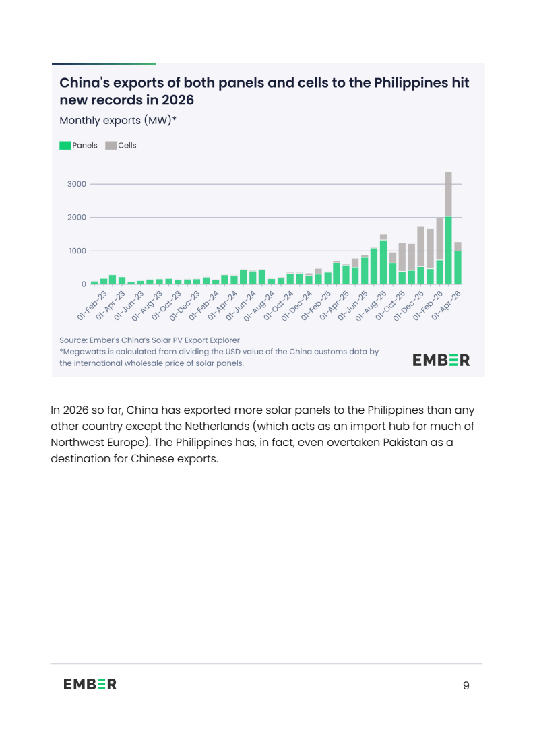The image size is (535, 756).
Task: Click the source line citing Ember's Export Explorer
Action: click(150, 340)
